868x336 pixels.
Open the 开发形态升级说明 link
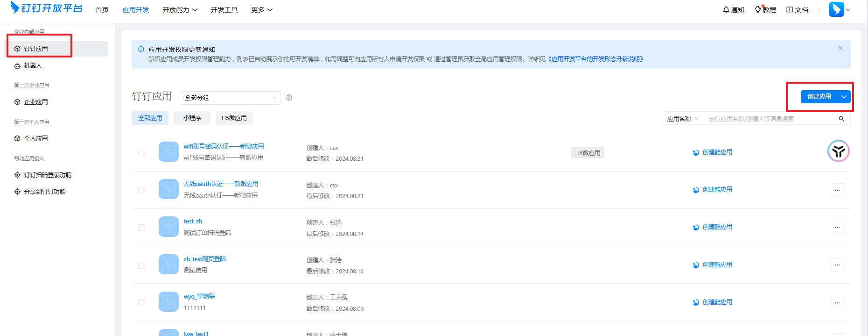point(595,59)
